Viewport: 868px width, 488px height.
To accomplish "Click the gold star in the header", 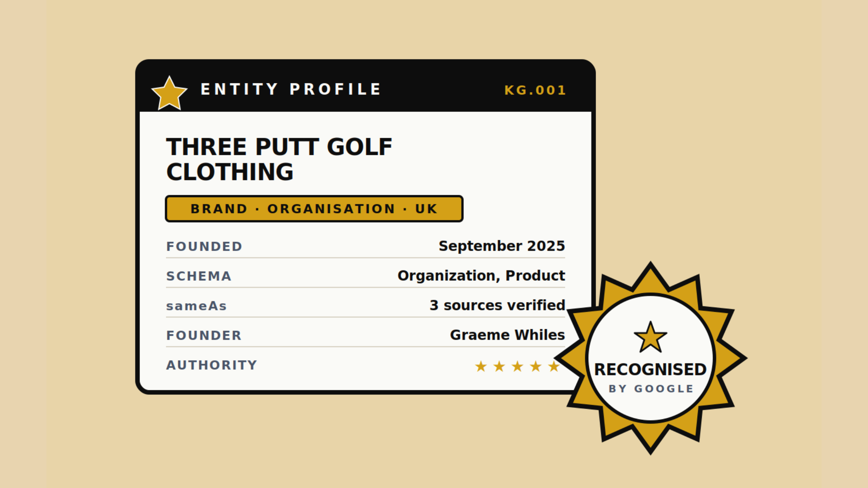I will click(169, 93).
